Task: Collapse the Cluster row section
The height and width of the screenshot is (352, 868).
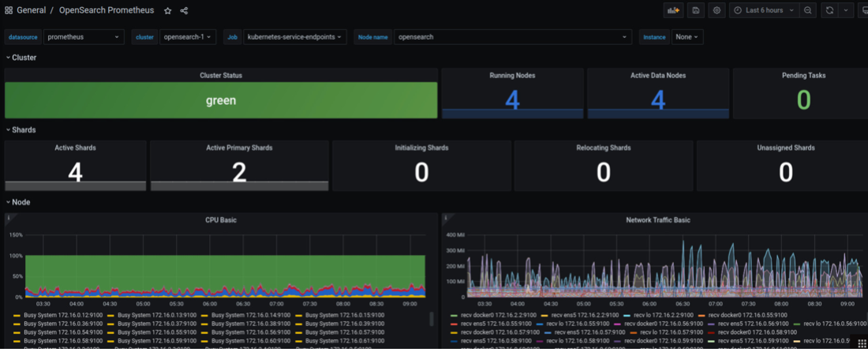Action: coord(23,58)
